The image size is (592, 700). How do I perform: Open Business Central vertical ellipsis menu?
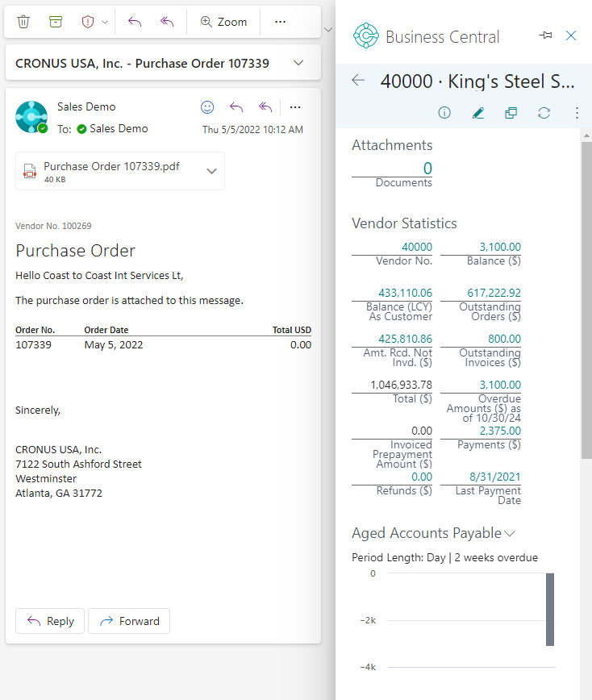point(577,113)
